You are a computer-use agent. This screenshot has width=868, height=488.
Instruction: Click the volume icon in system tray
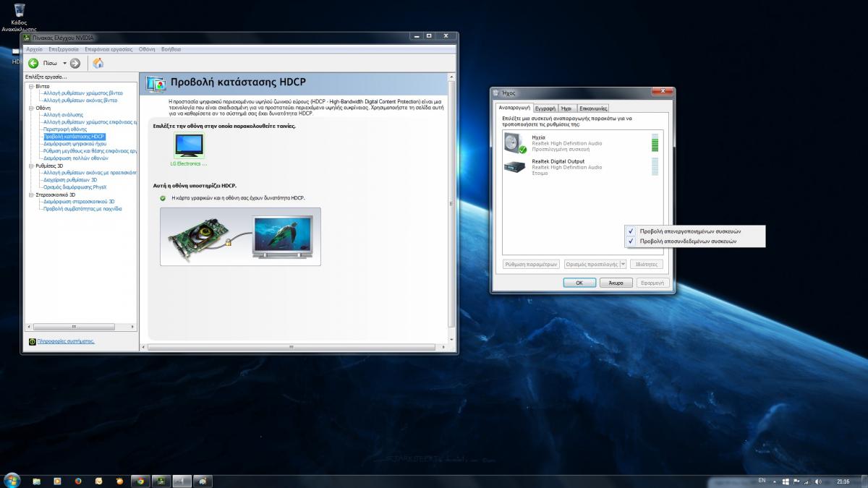819,481
